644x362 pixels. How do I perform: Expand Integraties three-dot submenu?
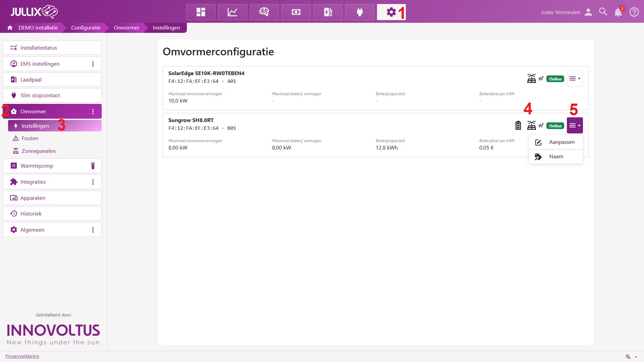93,182
